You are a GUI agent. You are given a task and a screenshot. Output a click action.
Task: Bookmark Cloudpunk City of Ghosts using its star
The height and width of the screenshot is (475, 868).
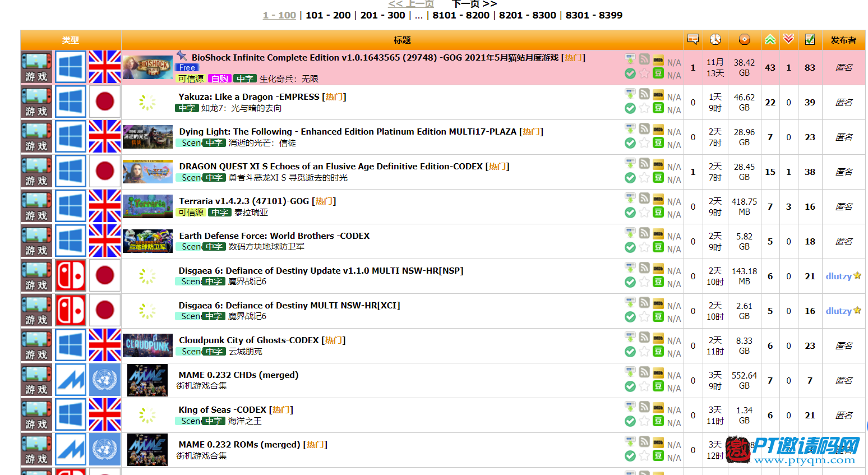[644, 351]
